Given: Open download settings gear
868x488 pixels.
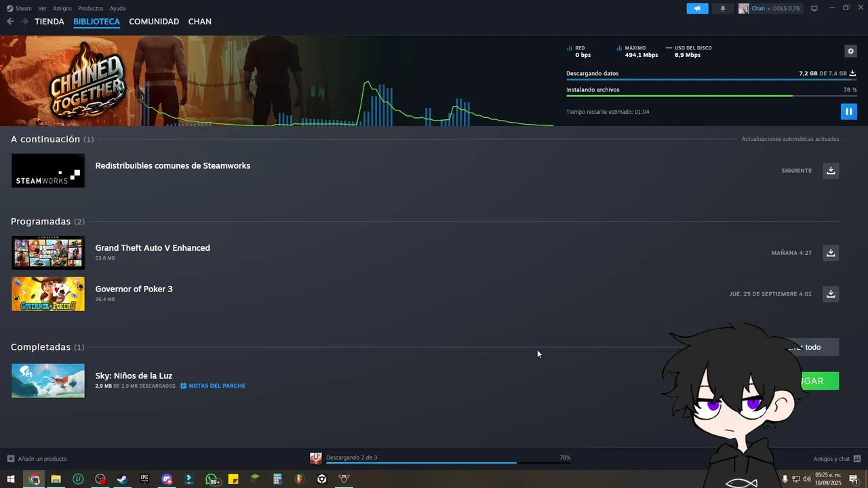Looking at the screenshot, I should 850,51.
